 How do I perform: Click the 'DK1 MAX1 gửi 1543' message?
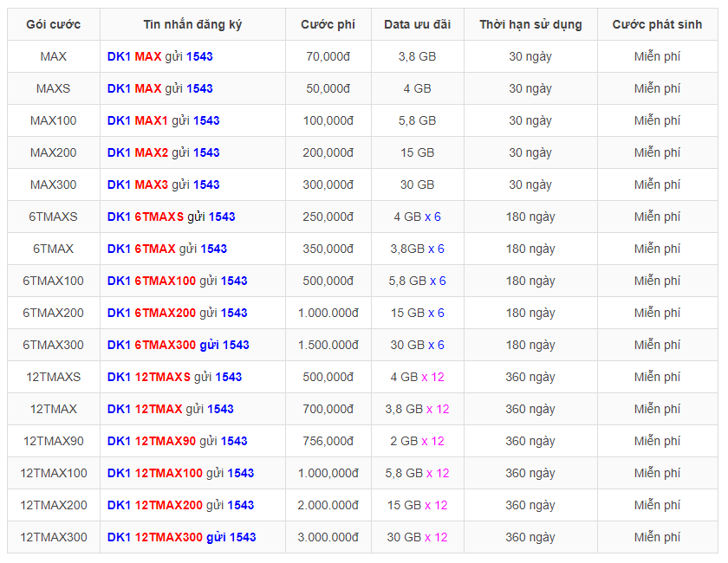click(163, 120)
